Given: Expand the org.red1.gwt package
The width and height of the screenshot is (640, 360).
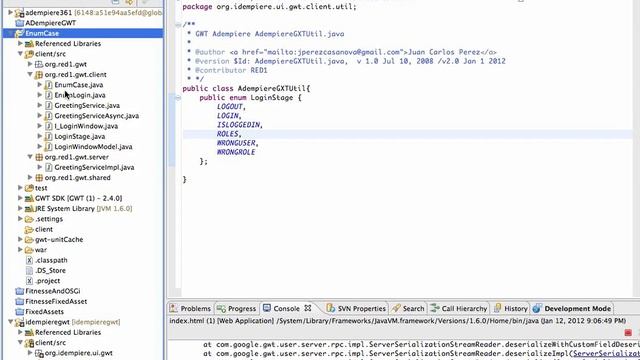Looking at the screenshot, I should point(30,64).
